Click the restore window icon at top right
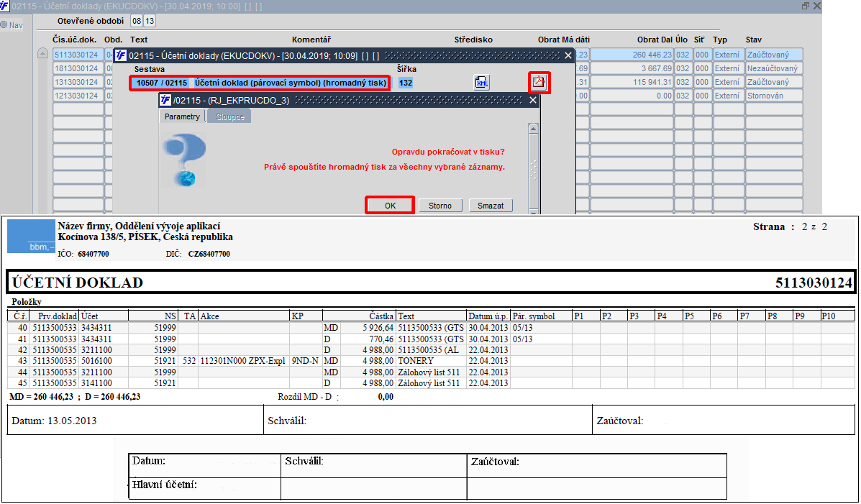The width and height of the screenshot is (861, 504). 806,6
